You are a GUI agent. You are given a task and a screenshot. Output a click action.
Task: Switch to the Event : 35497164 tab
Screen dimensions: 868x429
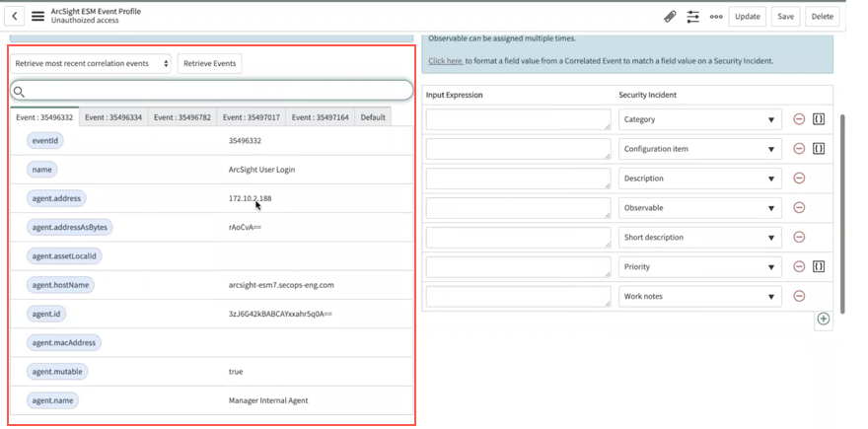pos(320,117)
